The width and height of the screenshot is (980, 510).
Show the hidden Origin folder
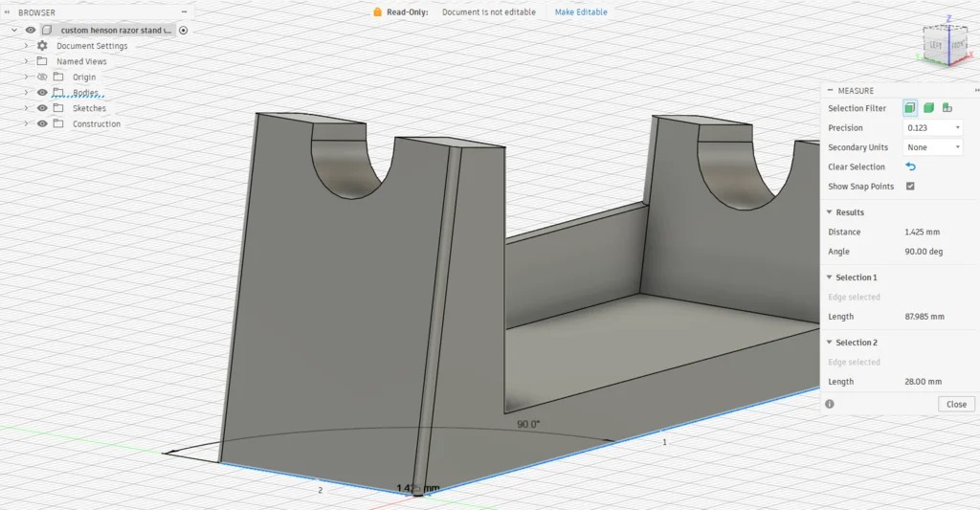[42, 77]
